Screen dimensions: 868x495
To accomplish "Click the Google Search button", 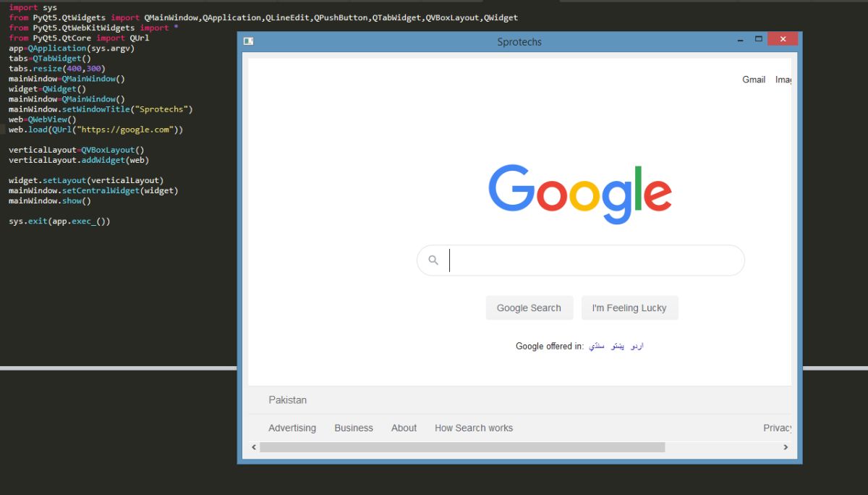I will click(529, 308).
